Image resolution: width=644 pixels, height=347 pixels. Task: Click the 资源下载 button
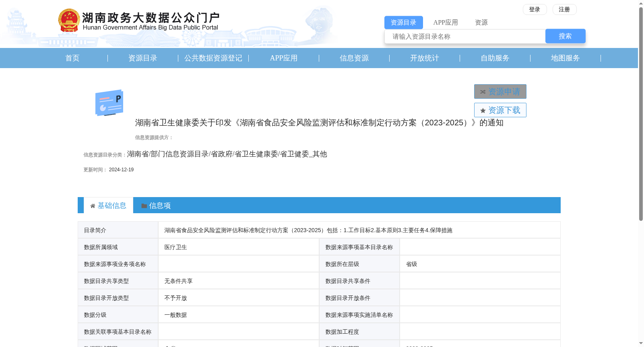pos(500,110)
